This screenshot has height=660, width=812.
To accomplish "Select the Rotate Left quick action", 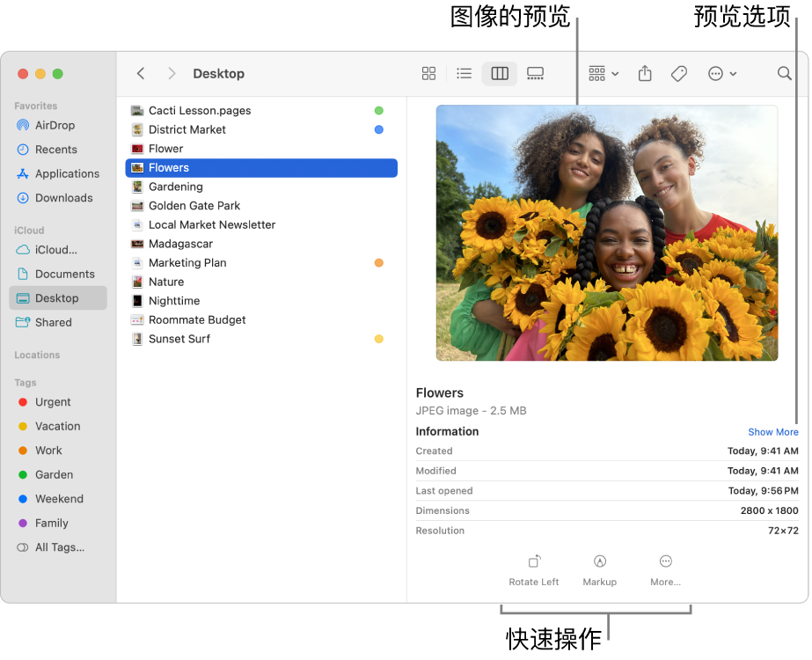I will [533, 570].
